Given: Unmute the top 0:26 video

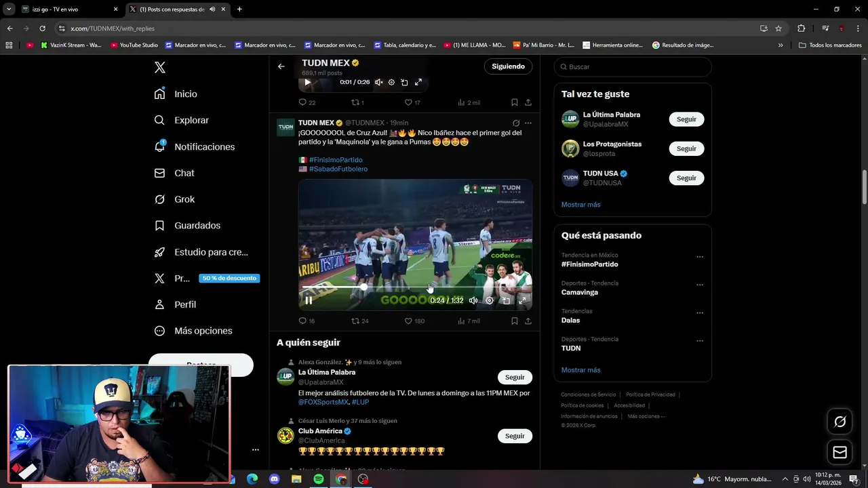Looking at the screenshot, I should (x=378, y=82).
